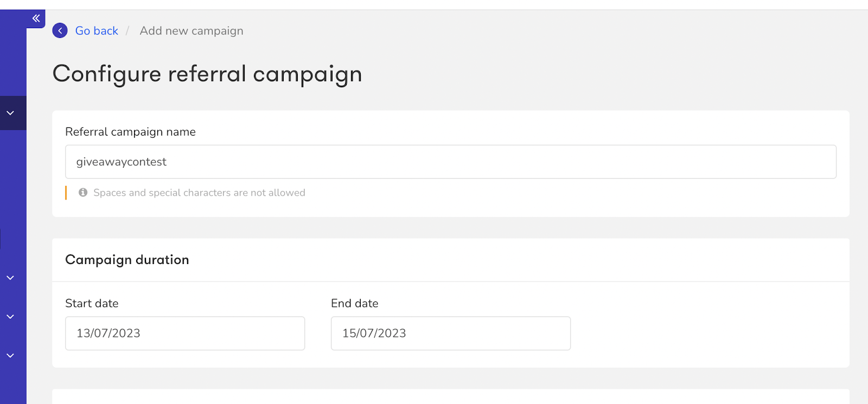Image resolution: width=868 pixels, height=404 pixels.
Task: Click the Configure referral campaign heading
Action: tap(207, 74)
